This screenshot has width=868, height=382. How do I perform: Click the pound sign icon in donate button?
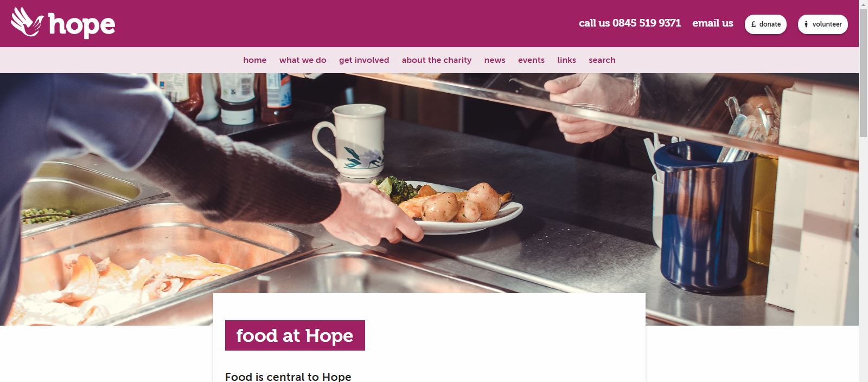click(x=754, y=24)
